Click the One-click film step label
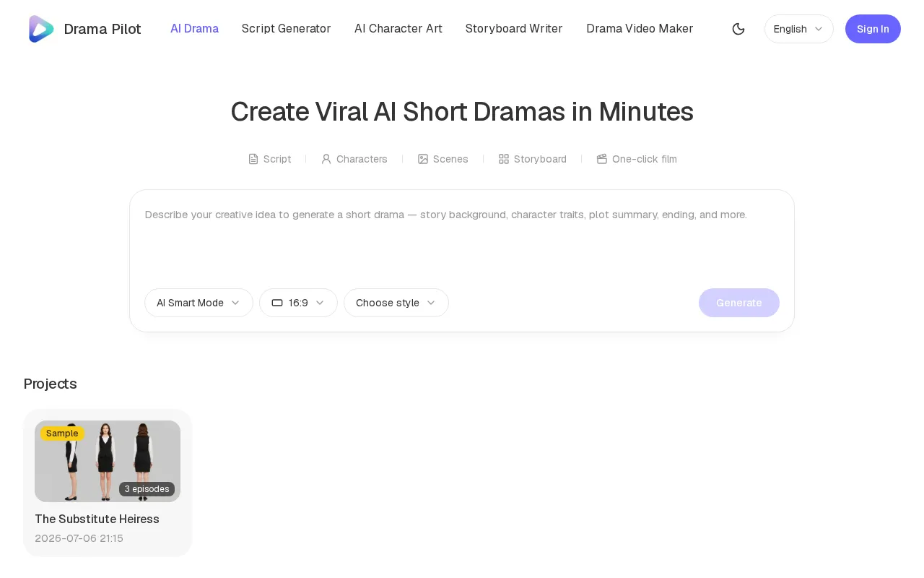Screen dimensions: 924x578 point(645,159)
